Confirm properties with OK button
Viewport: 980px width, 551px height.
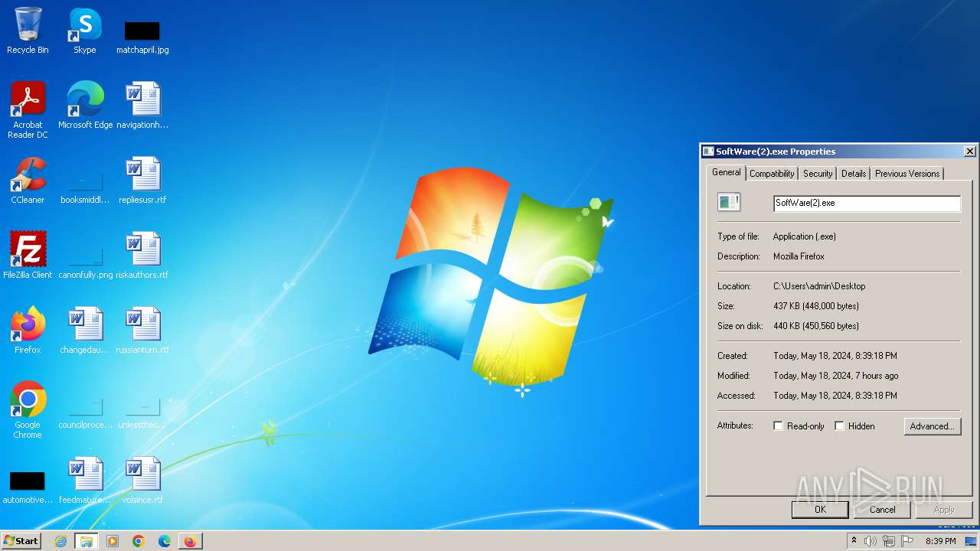click(820, 510)
